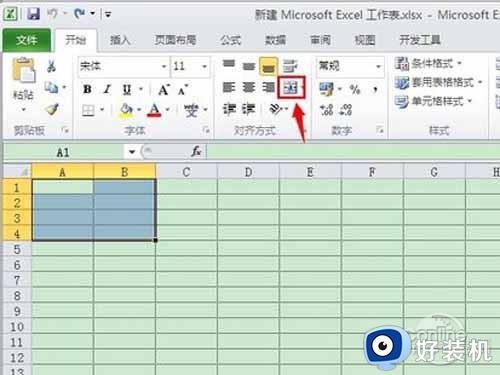The width and height of the screenshot is (500, 375).
Task: Expand the 粘贴 options arrow
Action: coord(23,109)
